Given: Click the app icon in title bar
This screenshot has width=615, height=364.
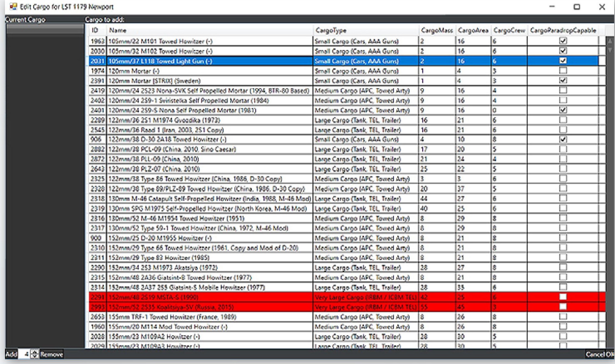Looking at the screenshot, I should (x=13, y=6).
